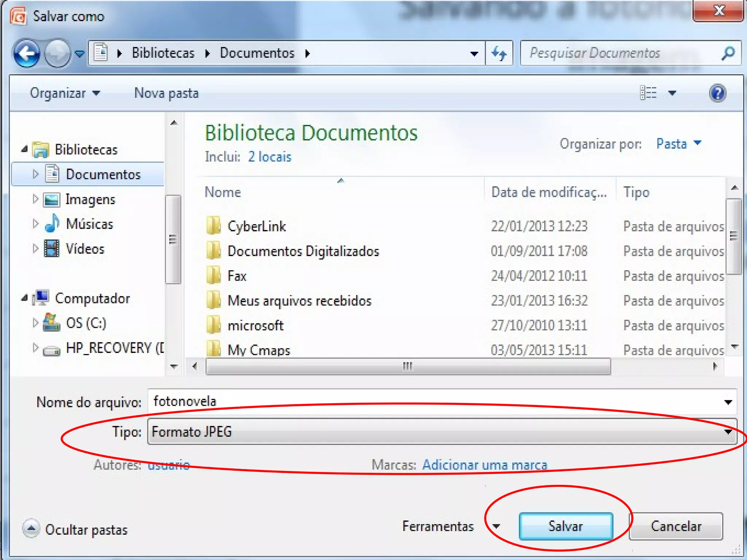The image size is (747, 560).
Task: Collapse the Bibliotecas tree node
Action: [24, 149]
